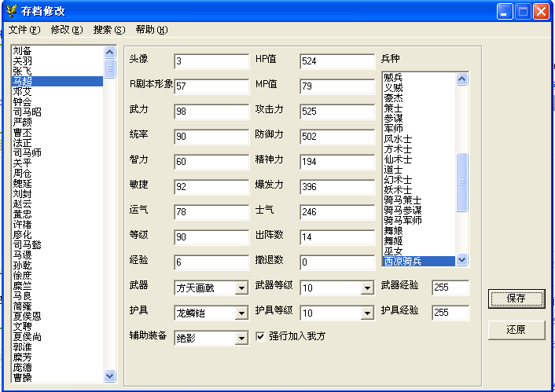
Task: Click the 撤退数 input field
Action: click(x=337, y=262)
